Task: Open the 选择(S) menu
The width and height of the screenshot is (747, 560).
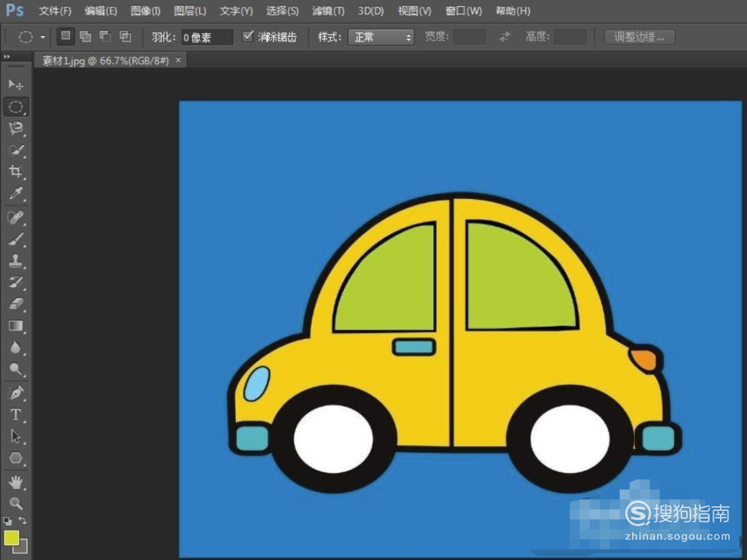Action: pos(282,11)
